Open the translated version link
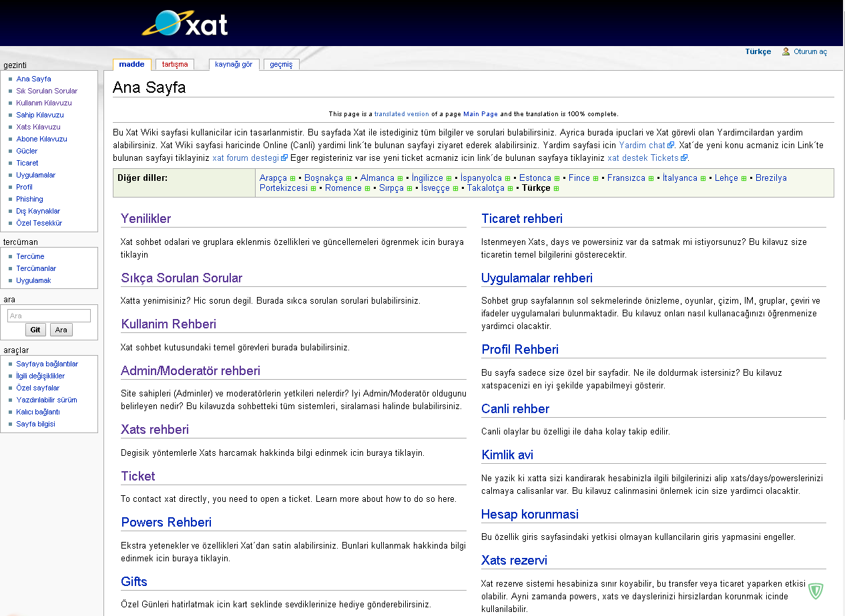The width and height of the screenshot is (845, 616). pyautogui.click(x=402, y=114)
